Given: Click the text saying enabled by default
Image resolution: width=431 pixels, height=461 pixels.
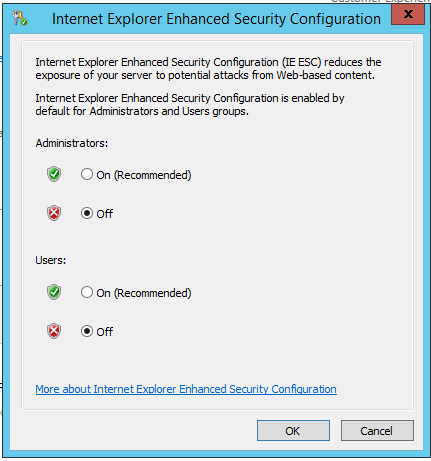Looking at the screenshot, I should pyautogui.click(x=190, y=105).
